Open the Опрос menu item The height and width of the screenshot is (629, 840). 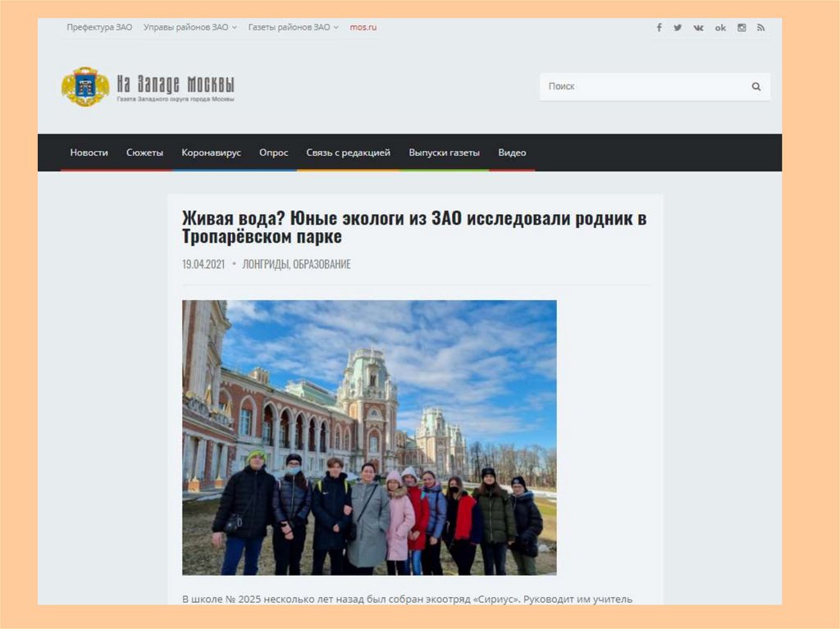[x=274, y=153]
